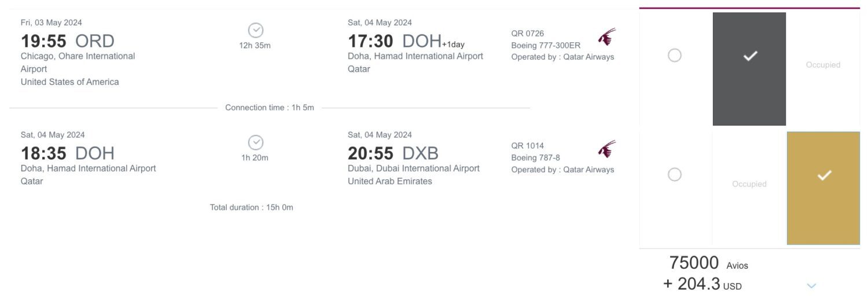Click the Occupied cell on the second flight row
This screenshot has width=868, height=297.
point(749,184)
